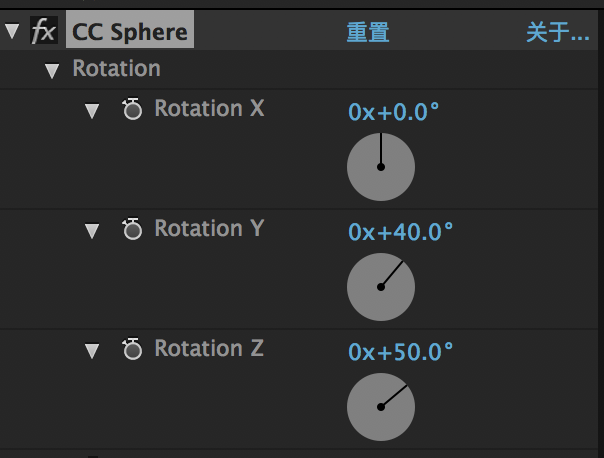Collapse the Rotation X property
Screen dimensions: 604x458
tap(92, 111)
